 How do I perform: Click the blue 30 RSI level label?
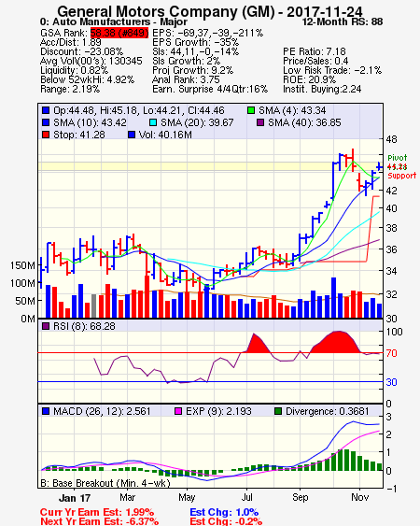click(x=391, y=382)
